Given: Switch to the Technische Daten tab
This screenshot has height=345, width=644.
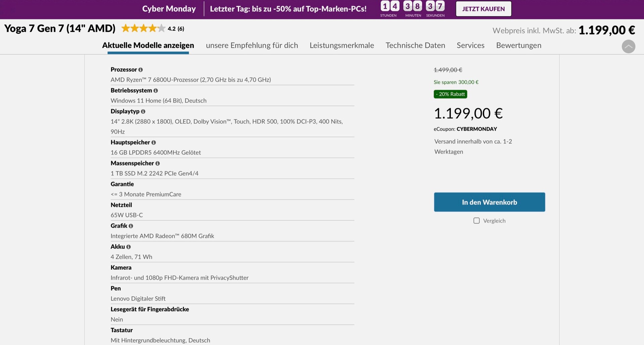Looking at the screenshot, I should pyautogui.click(x=415, y=45).
